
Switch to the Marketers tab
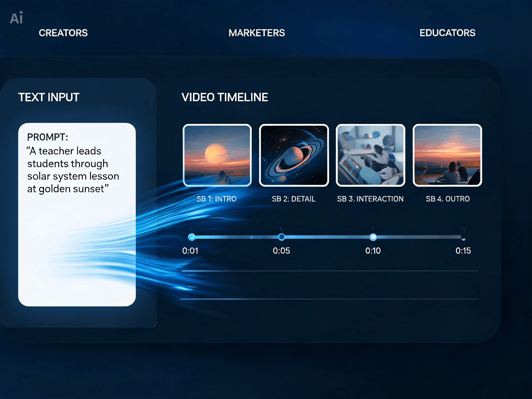pyautogui.click(x=257, y=33)
